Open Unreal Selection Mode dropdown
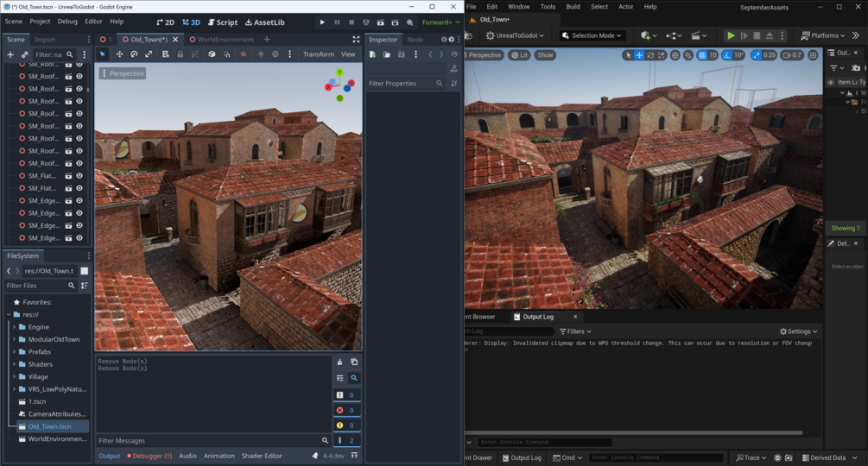This screenshot has height=466, width=868. pos(592,35)
